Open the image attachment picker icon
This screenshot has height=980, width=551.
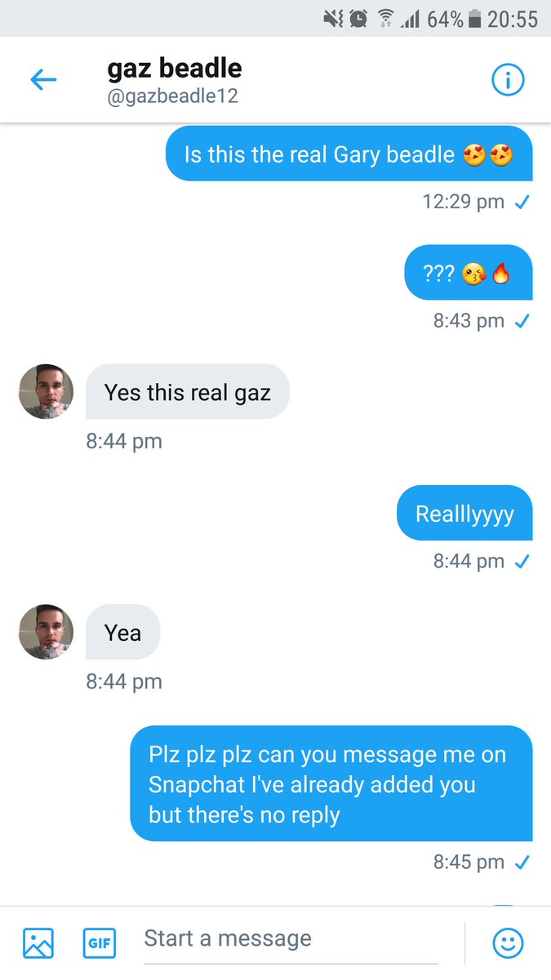click(x=38, y=942)
